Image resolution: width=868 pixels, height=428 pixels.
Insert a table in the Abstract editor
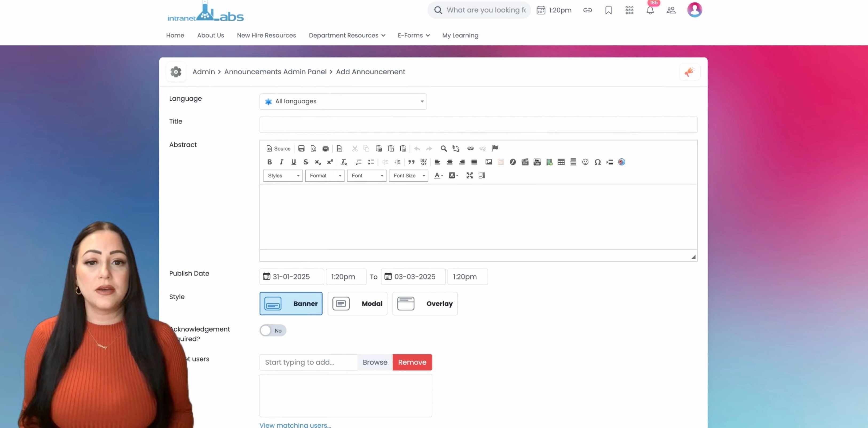click(561, 162)
